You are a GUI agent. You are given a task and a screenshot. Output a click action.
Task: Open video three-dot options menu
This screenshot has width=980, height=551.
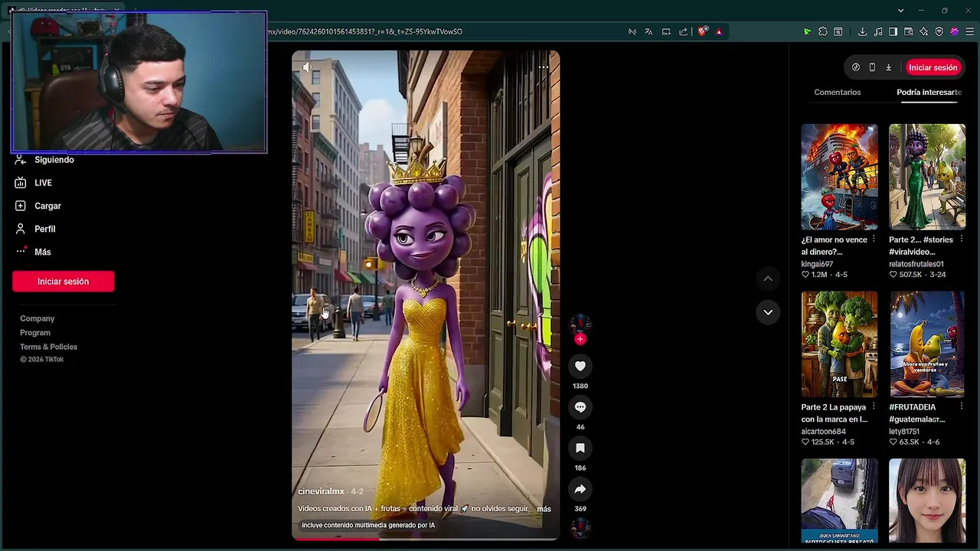[x=543, y=67]
